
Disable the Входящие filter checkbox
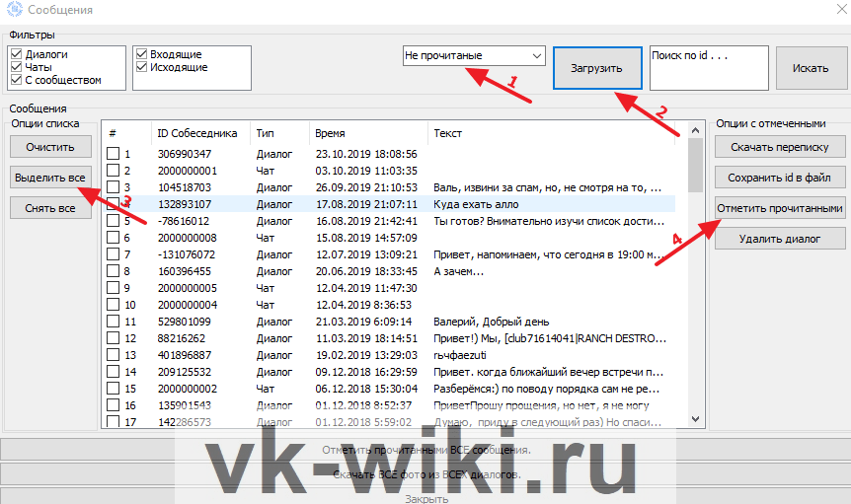[x=142, y=54]
